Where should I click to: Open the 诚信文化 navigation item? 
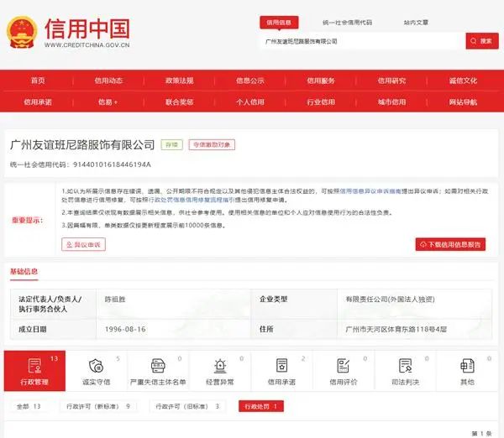[463, 81]
